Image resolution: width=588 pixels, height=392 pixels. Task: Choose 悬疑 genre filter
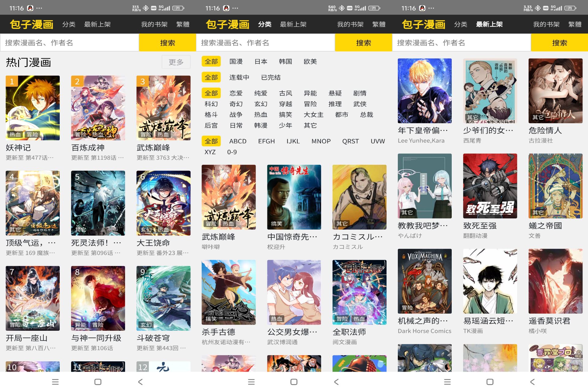click(x=335, y=93)
